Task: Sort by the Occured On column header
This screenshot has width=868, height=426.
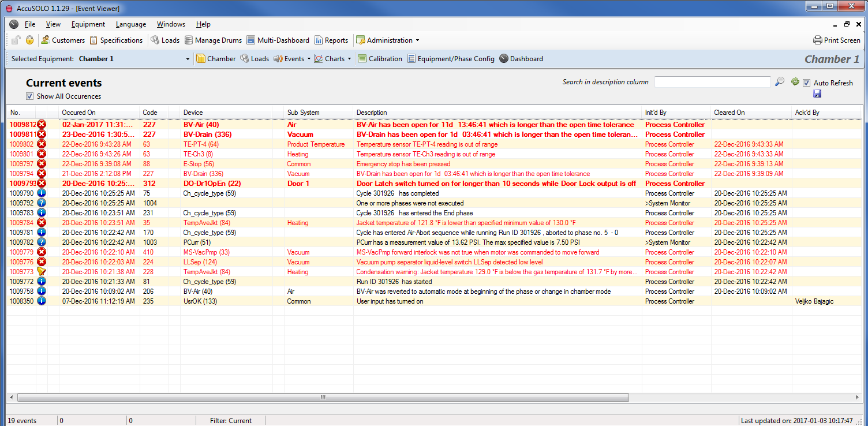Action: click(79, 113)
